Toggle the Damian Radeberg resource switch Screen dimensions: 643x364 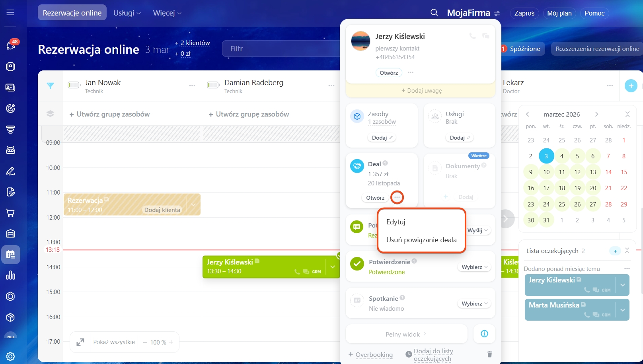pos(213,85)
